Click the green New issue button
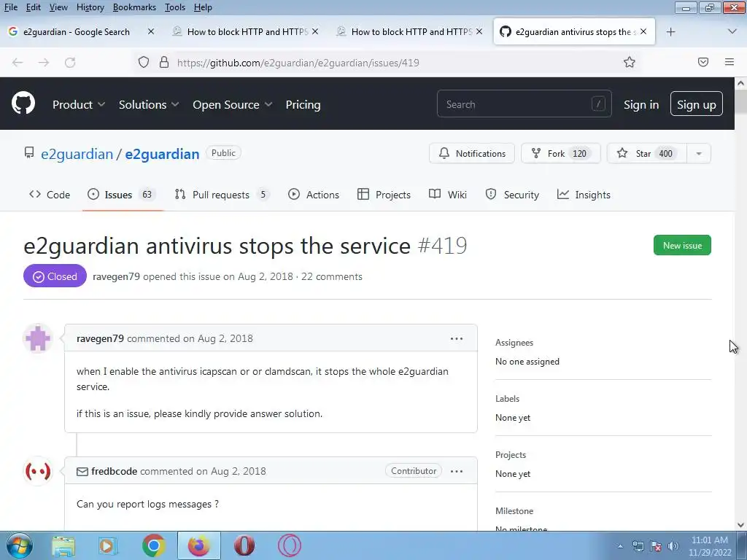Viewport: 747px width, 560px height. (682, 245)
